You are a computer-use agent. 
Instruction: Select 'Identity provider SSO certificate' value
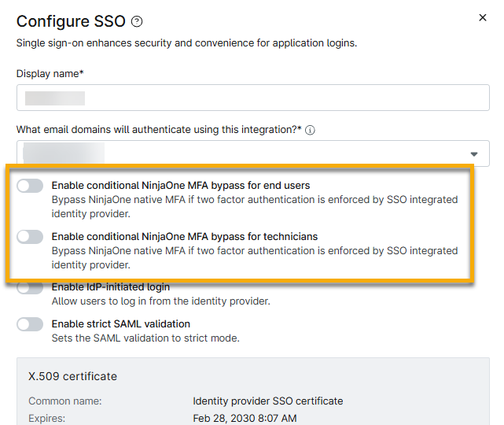coord(268,401)
